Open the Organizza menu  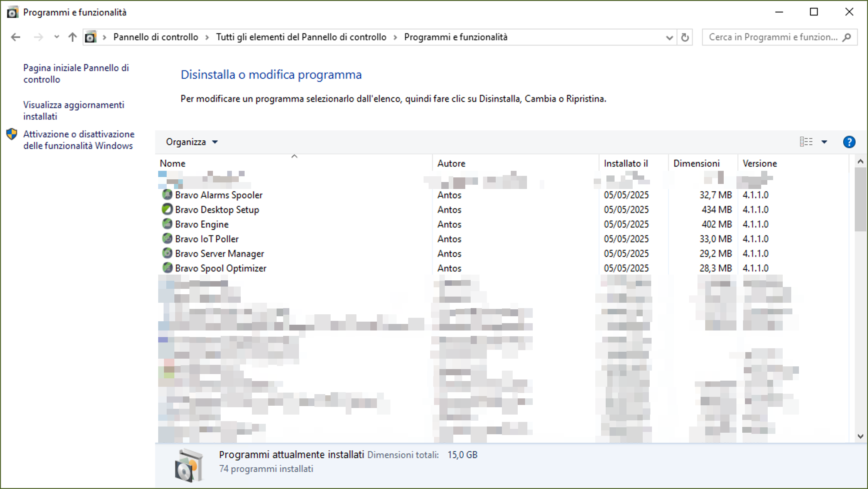192,142
